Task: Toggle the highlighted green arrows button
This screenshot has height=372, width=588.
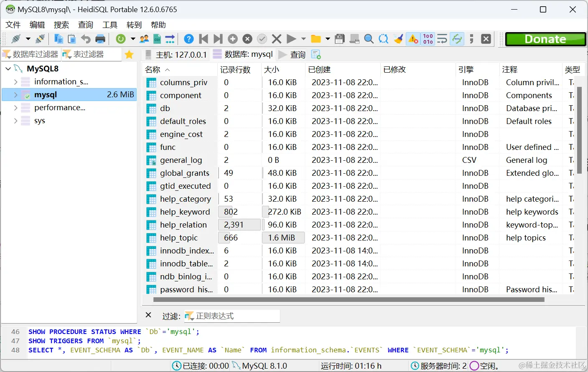Action: [x=457, y=39]
